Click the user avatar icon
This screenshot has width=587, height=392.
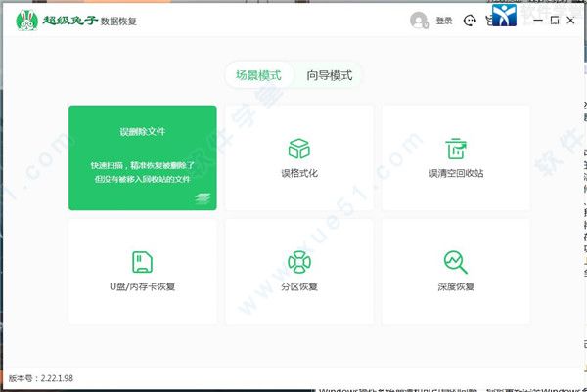[420, 21]
